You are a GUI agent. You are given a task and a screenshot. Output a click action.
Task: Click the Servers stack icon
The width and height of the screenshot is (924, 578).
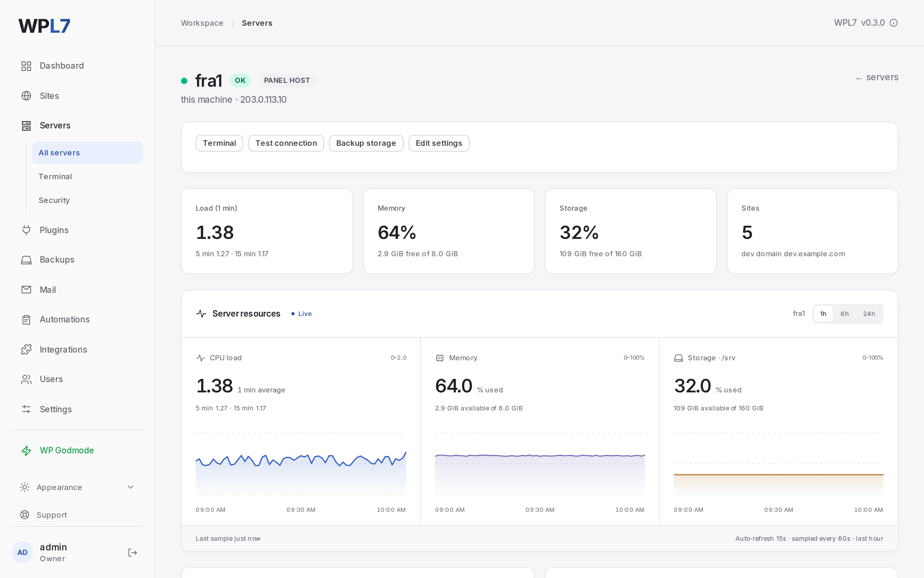26,126
